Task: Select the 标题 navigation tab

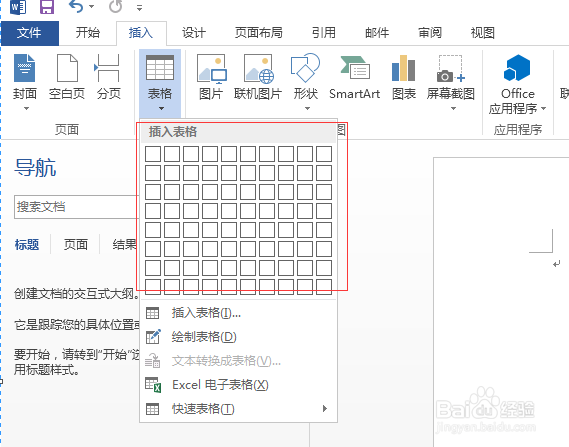Action: (26, 245)
